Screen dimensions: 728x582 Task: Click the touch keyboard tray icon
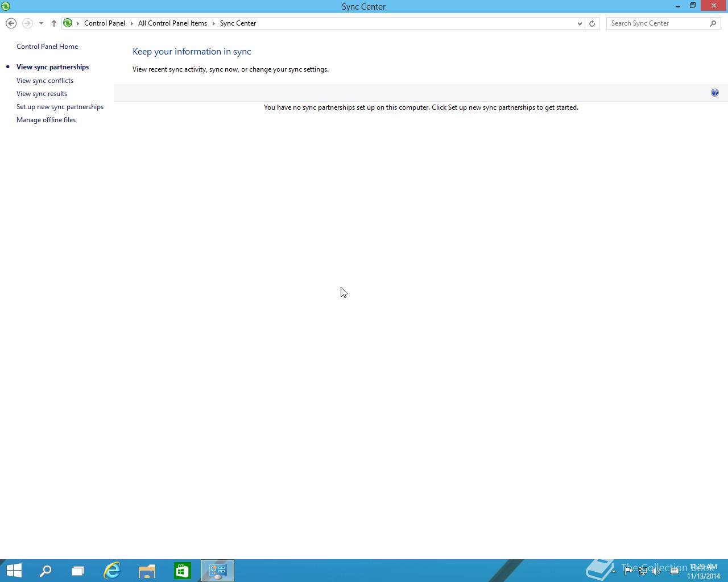click(675, 571)
